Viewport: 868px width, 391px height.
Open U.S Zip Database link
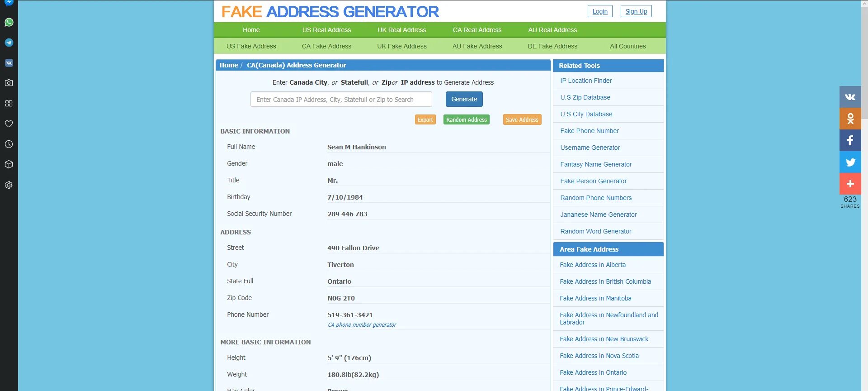(x=585, y=97)
